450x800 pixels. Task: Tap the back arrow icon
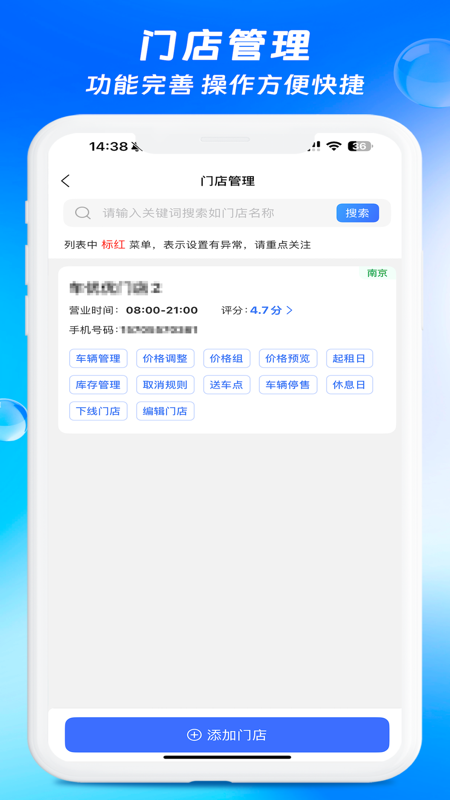[65, 181]
